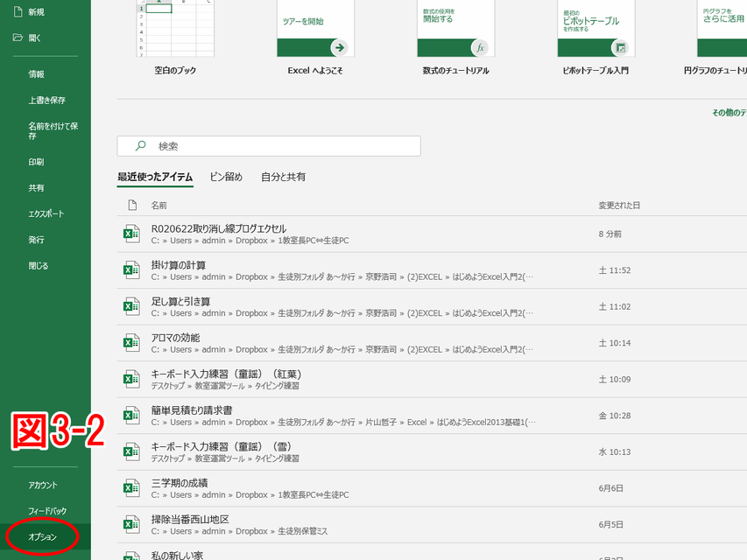Open キーボード入力練習（童謡）（雪）
This screenshot has height=560, width=747.
432,451
